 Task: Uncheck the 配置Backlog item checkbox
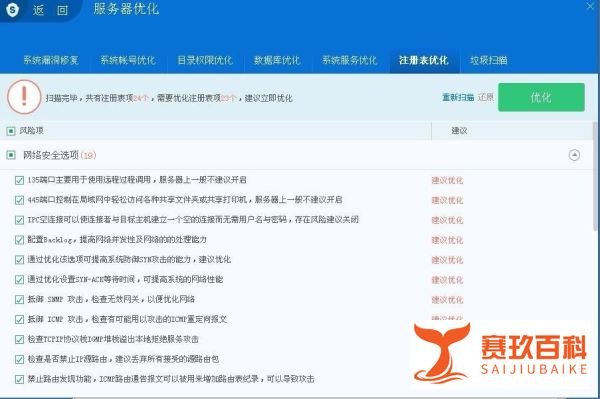(19, 240)
